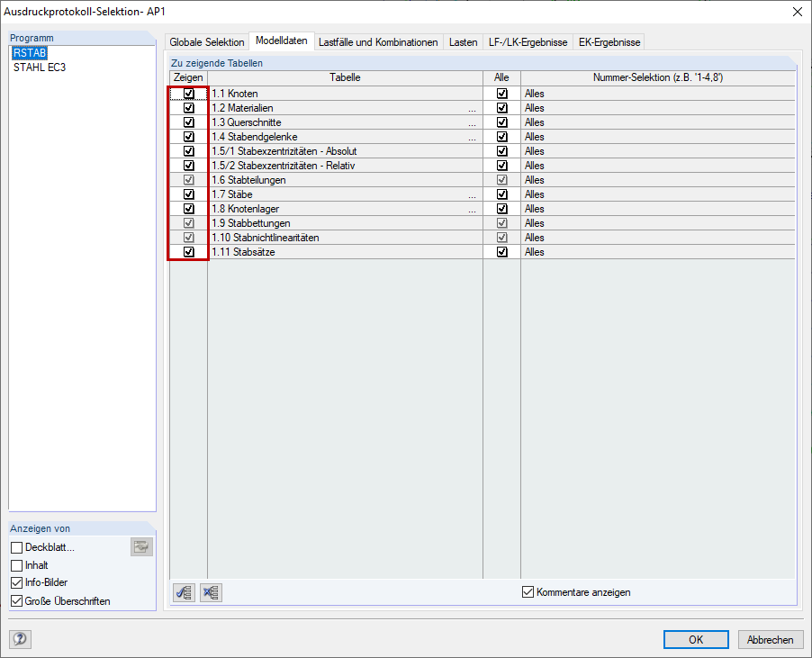The image size is (812, 658).
Task: Confirm the dialog with OK
Action: 695,639
